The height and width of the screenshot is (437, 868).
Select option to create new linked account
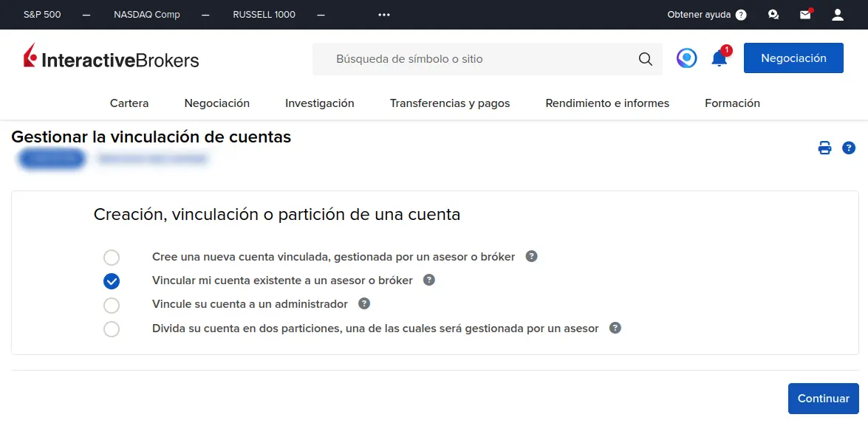[x=112, y=257]
